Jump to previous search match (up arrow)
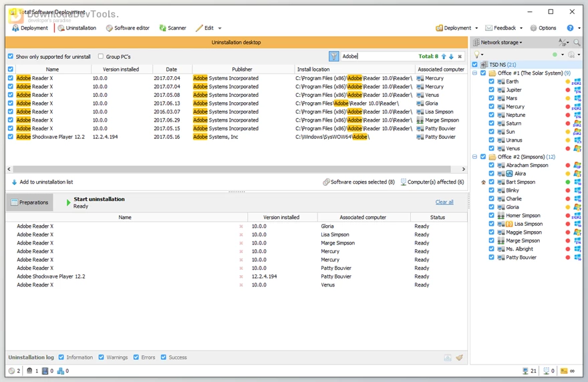Screen dimensions: 588x382 pyautogui.click(x=444, y=57)
